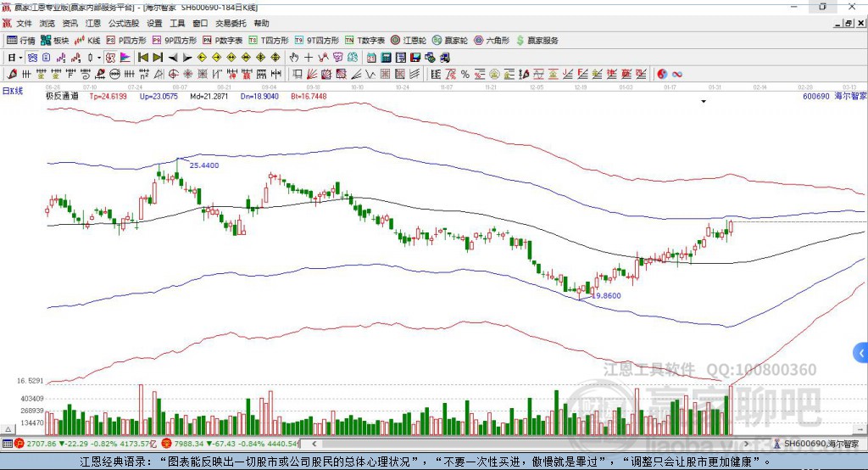Image resolution: width=868 pixels, height=470 pixels.
Task: Open the 交易委托 menu
Action: point(231,23)
